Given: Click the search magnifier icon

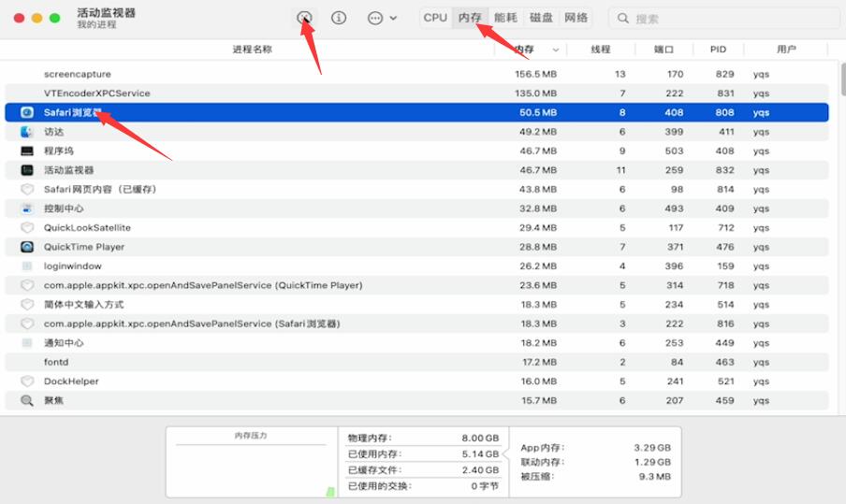Looking at the screenshot, I should [x=623, y=19].
